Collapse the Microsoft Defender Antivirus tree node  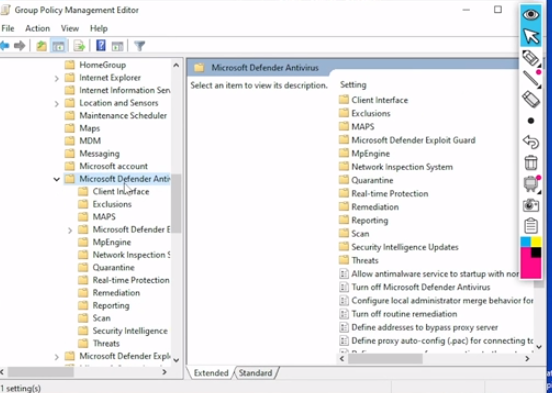[x=56, y=179]
